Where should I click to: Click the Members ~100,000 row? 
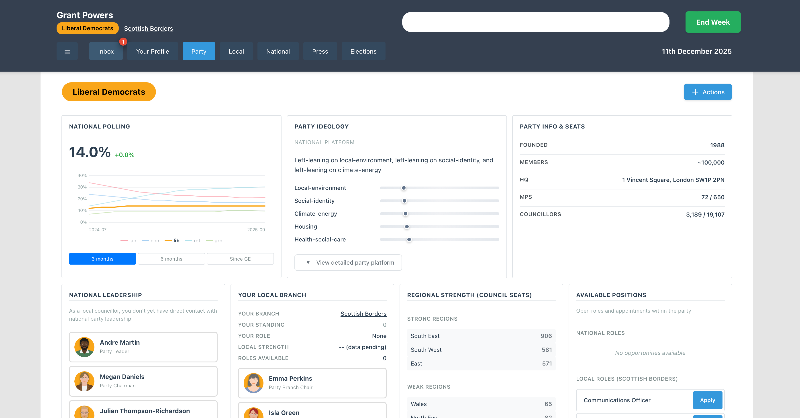[x=622, y=162]
